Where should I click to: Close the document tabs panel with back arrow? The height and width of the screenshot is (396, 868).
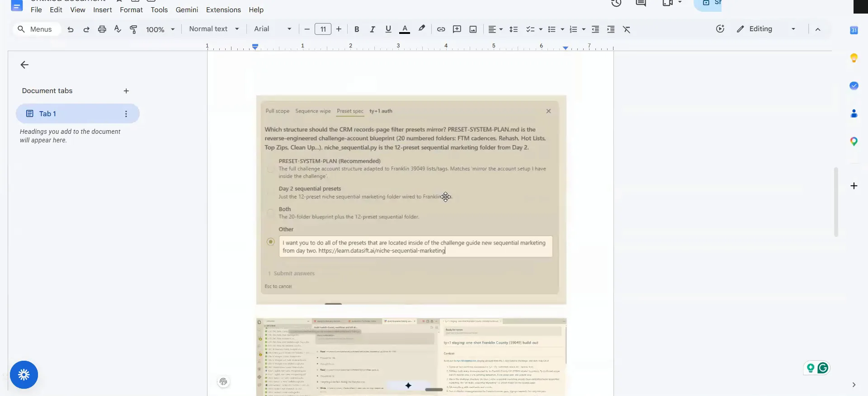point(24,65)
